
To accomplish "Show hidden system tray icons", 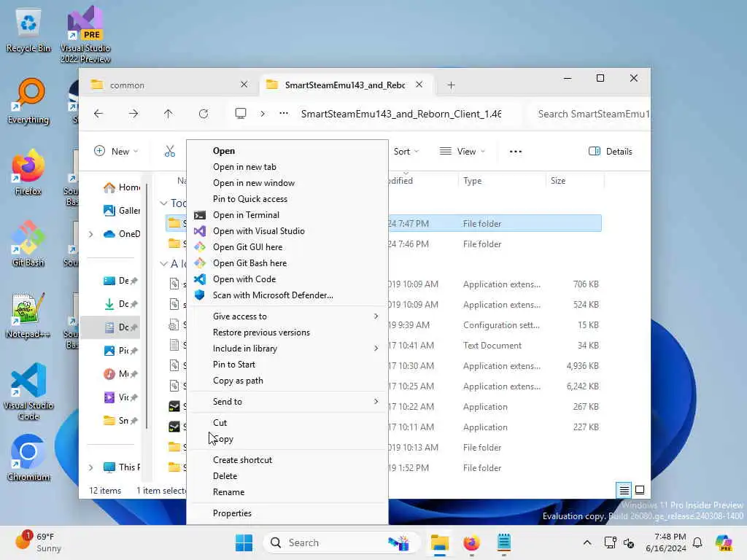I will click(x=587, y=542).
